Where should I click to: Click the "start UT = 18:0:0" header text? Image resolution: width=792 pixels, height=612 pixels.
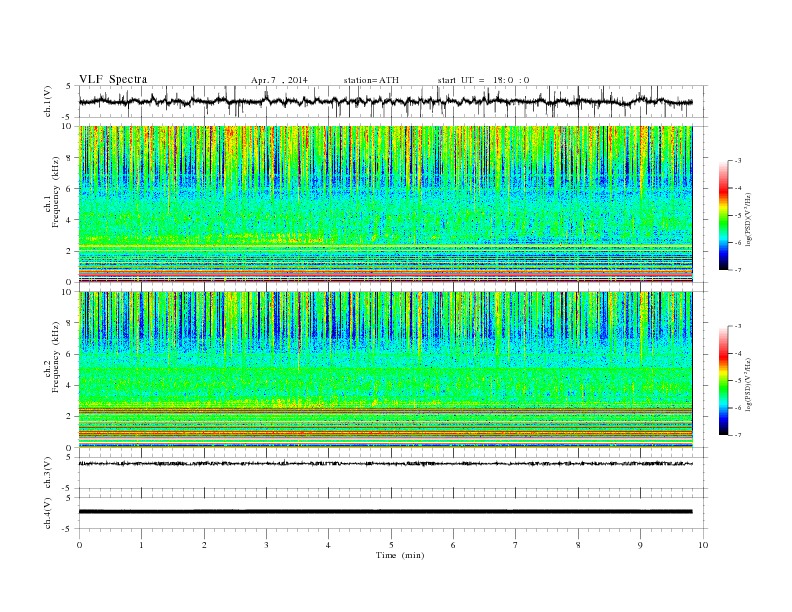[483, 80]
